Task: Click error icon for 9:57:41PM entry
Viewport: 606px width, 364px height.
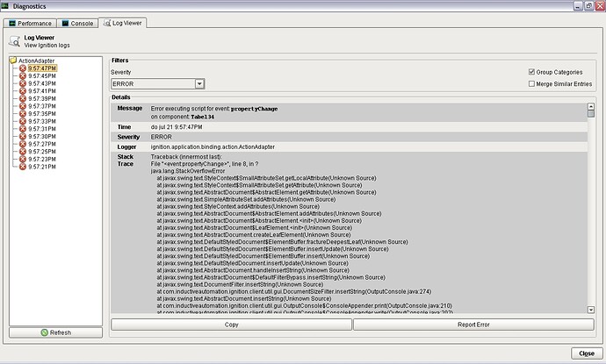Action: click(23, 91)
